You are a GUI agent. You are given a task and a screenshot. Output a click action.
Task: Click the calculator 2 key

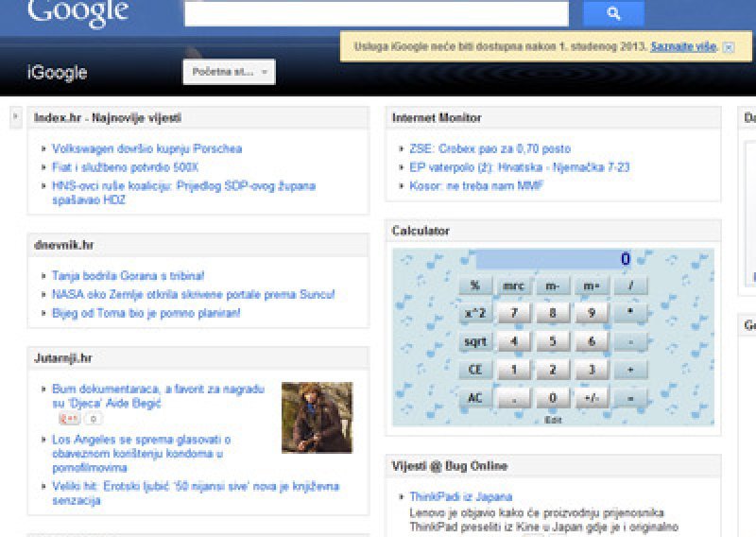[x=553, y=370]
